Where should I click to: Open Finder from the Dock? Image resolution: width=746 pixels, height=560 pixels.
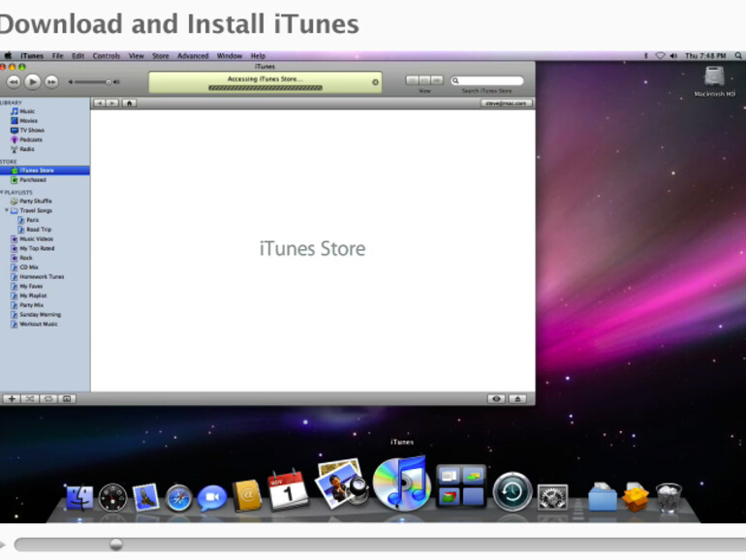coord(79,498)
